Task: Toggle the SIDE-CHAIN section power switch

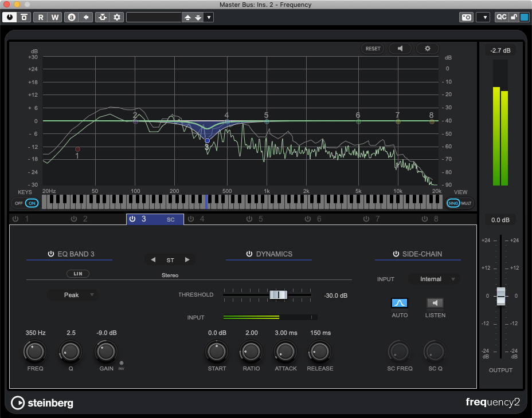Action: [396, 254]
